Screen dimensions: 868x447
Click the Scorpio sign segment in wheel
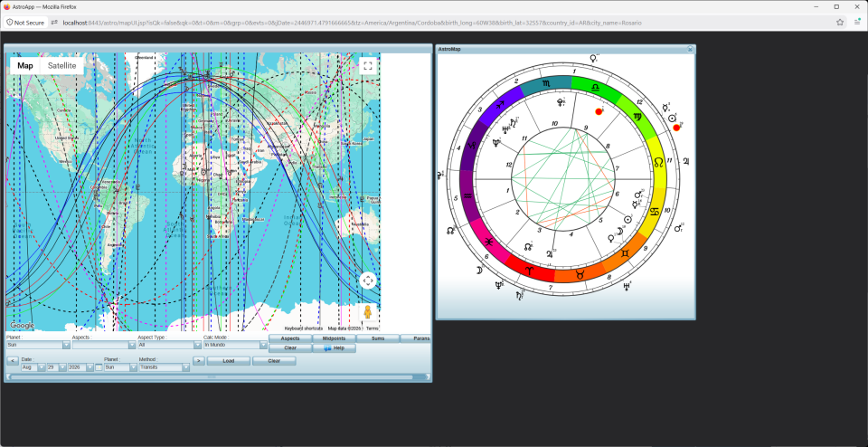coord(546,83)
